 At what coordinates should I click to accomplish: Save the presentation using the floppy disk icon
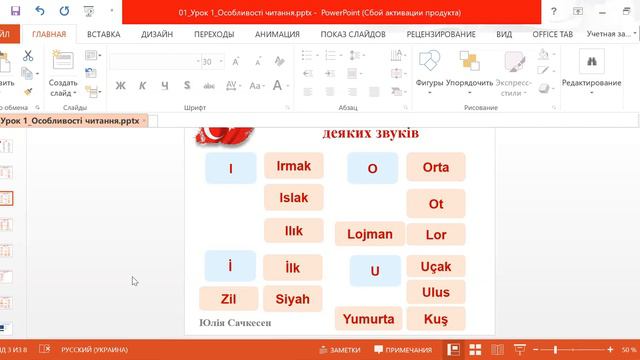[16, 11]
